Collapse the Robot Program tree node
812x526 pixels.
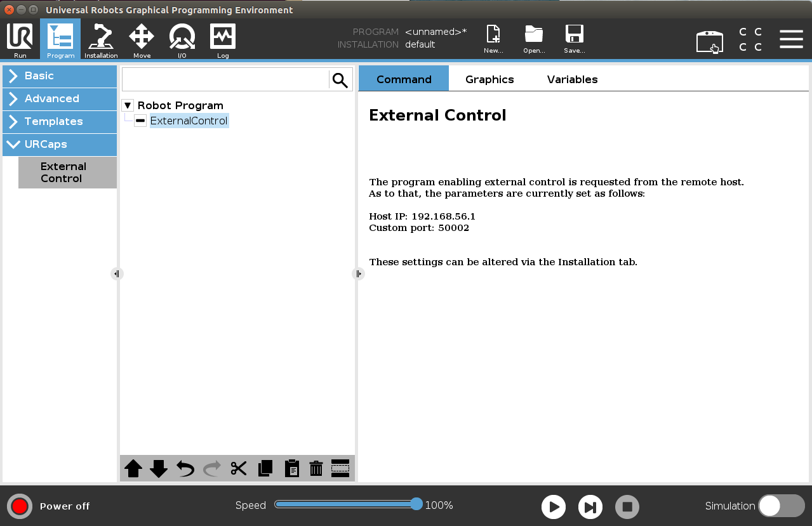click(127, 105)
